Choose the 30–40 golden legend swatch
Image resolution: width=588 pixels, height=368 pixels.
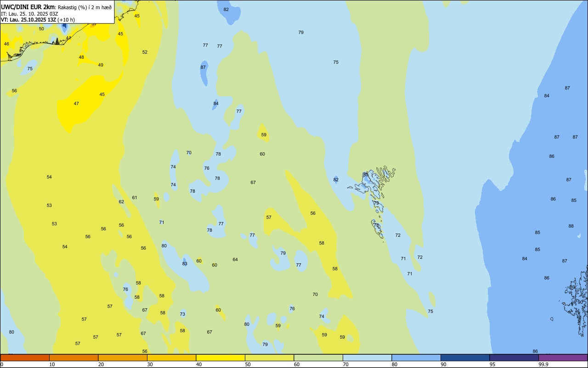pos(171,357)
